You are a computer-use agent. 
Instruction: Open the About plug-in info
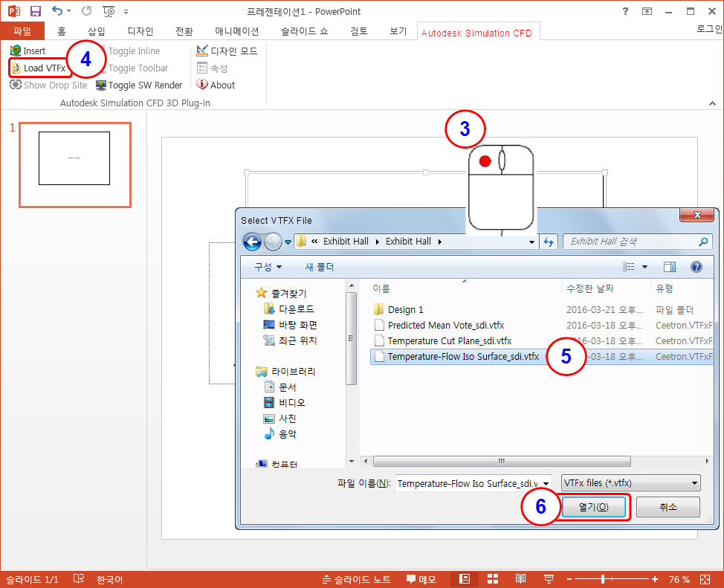coord(216,85)
